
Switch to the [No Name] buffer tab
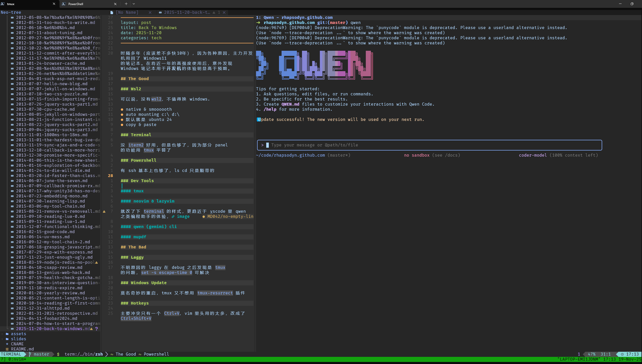[127, 12]
